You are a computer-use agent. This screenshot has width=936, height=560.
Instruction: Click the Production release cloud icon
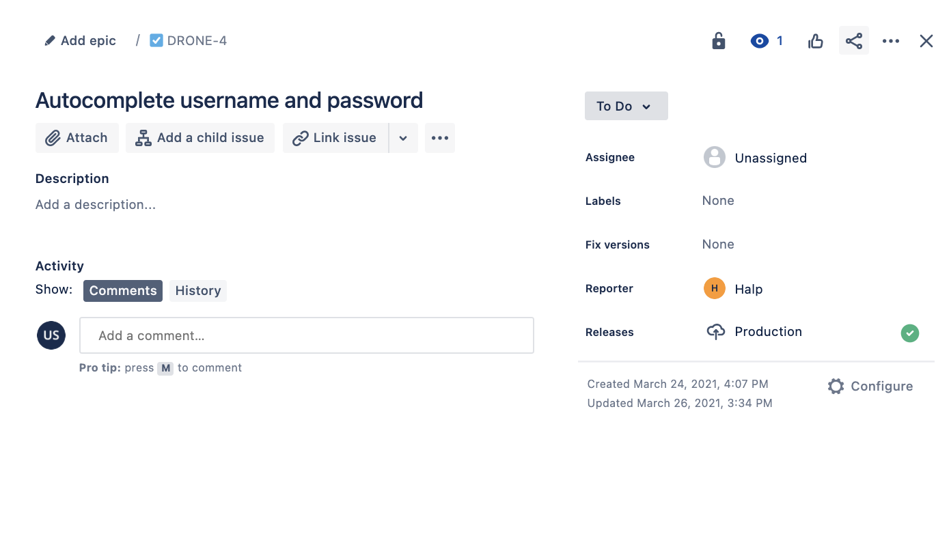pyautogui.click(x=715, y=332)
